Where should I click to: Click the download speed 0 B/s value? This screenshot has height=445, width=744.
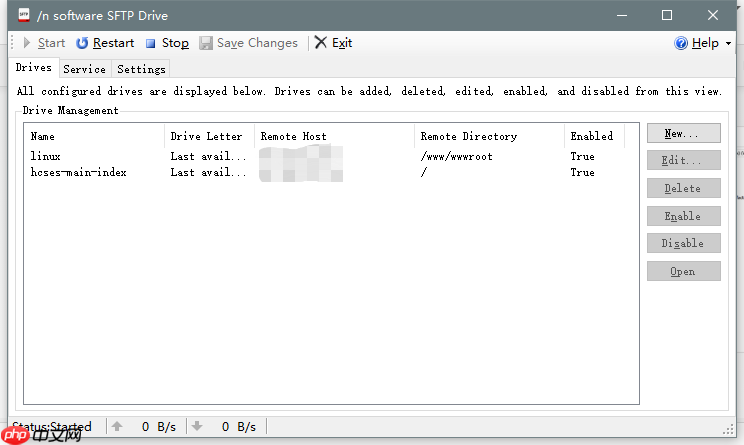[x=239, y=426]
